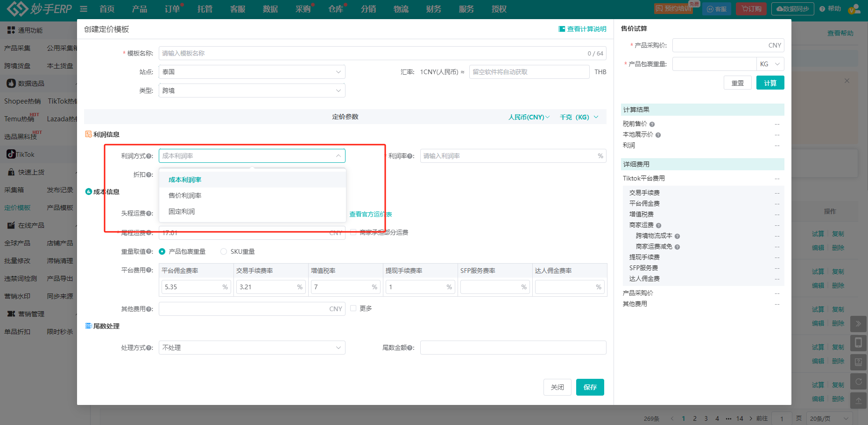Click help icon beside 税前售价
Screen dimensions: 868x425
point(652,124)
